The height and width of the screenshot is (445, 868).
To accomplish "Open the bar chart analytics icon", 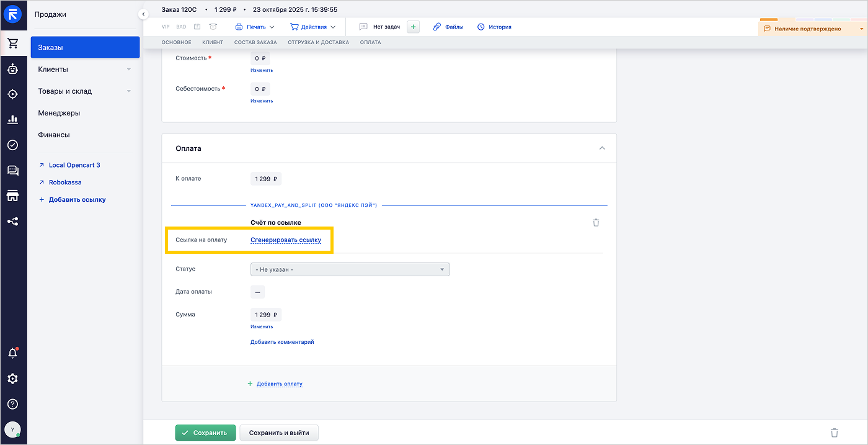I will (12, 119).
